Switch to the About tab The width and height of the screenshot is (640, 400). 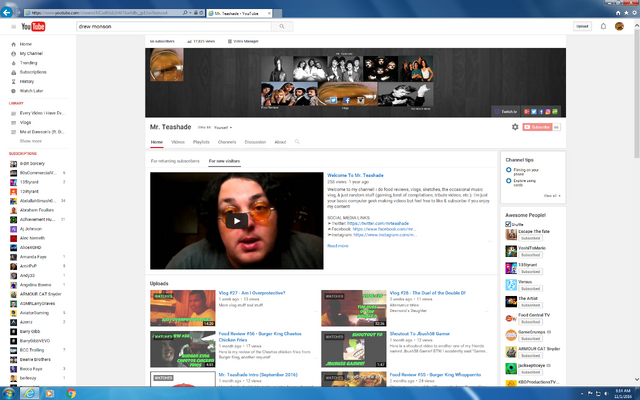[280, 142]
